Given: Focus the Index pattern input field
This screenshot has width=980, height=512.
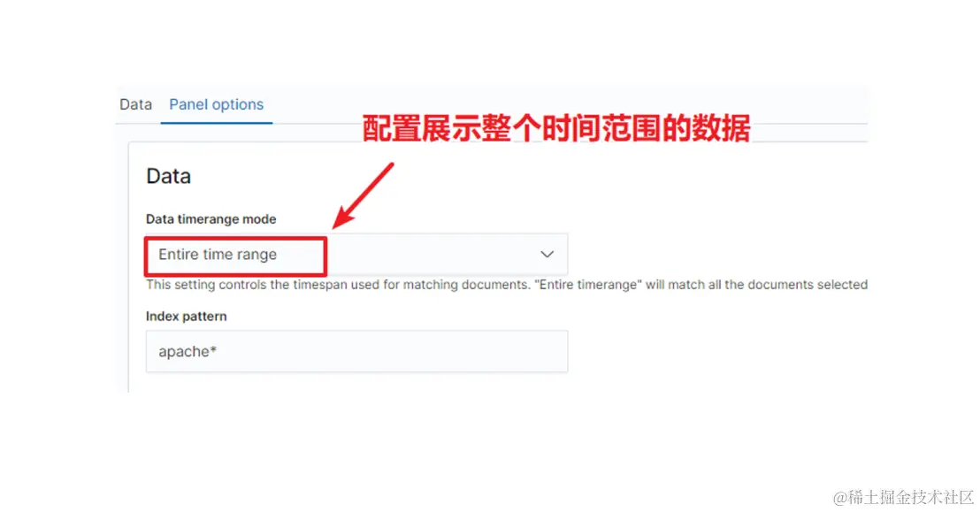Looking at the screenshot, I should tap(356, 351).
